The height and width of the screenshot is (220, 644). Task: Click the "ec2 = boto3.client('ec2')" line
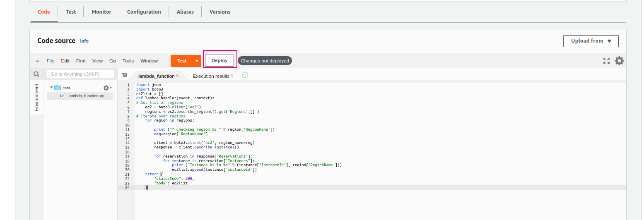(x=173, y=107)
